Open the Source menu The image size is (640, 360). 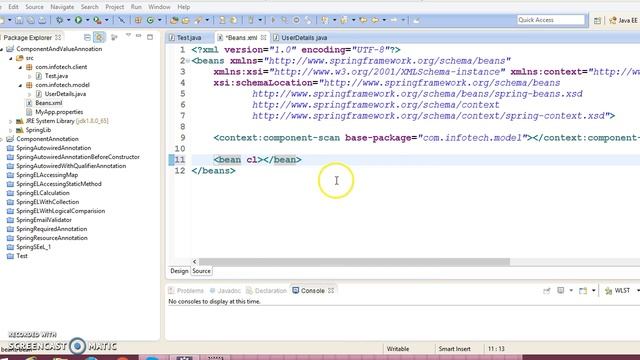(34, 7)
